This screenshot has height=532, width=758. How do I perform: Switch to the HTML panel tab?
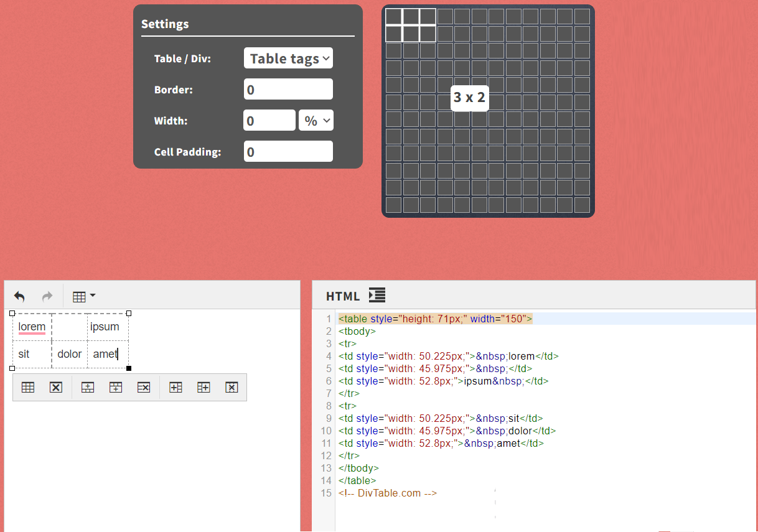point(342,296)
